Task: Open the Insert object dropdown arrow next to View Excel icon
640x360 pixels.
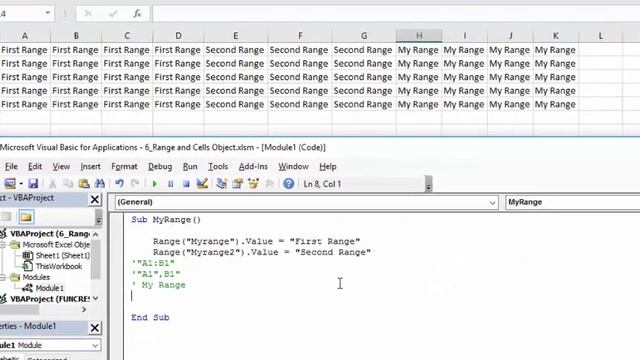Action: pos(21,184)
